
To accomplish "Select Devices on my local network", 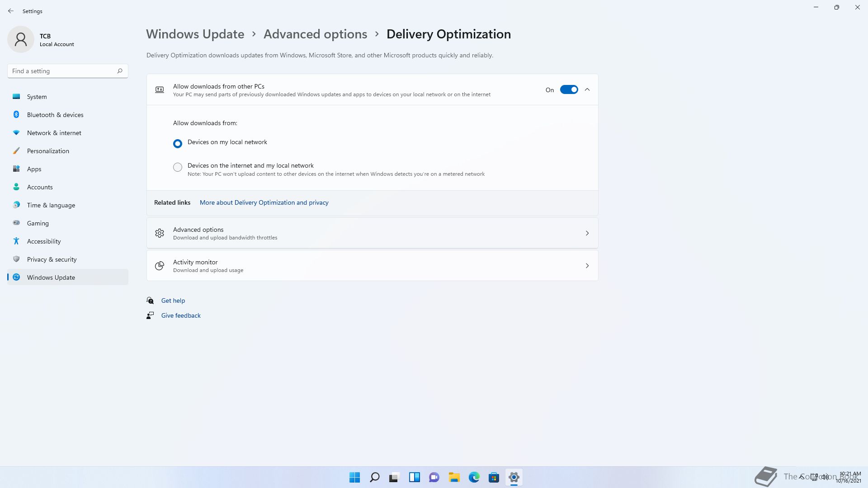I will (x=178, y=143).
